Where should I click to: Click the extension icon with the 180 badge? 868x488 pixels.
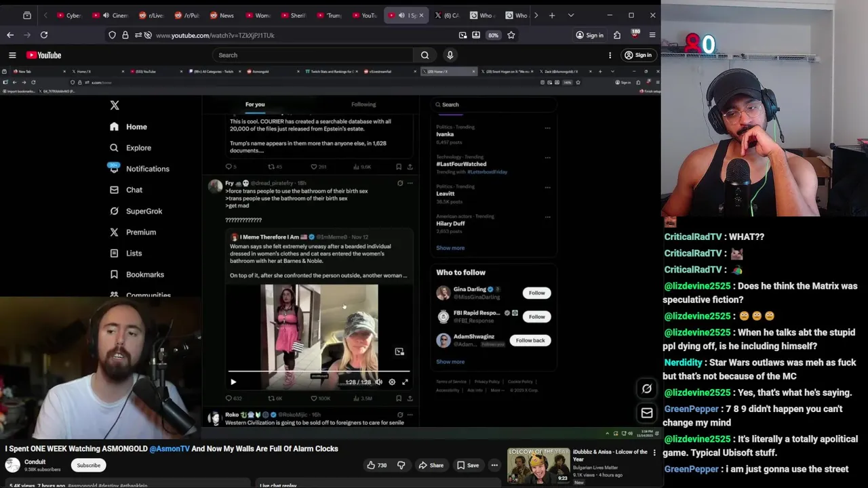(635, 35)
